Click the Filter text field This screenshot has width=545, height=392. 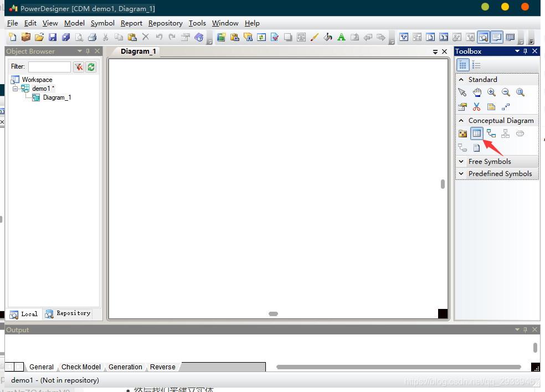[49, 67]
